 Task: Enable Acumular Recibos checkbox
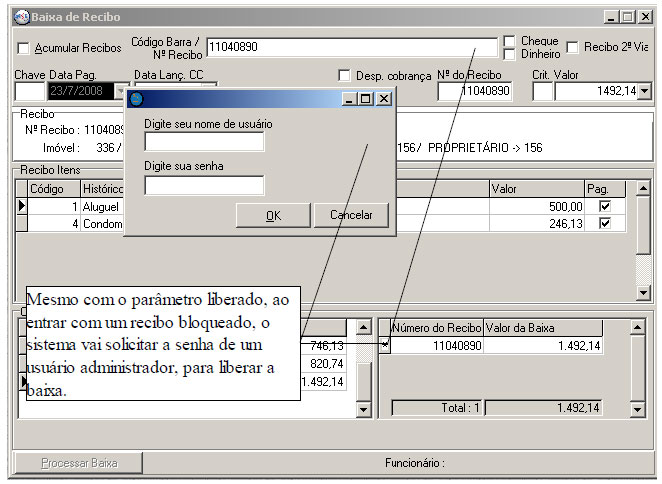click(x=24, y=48)
